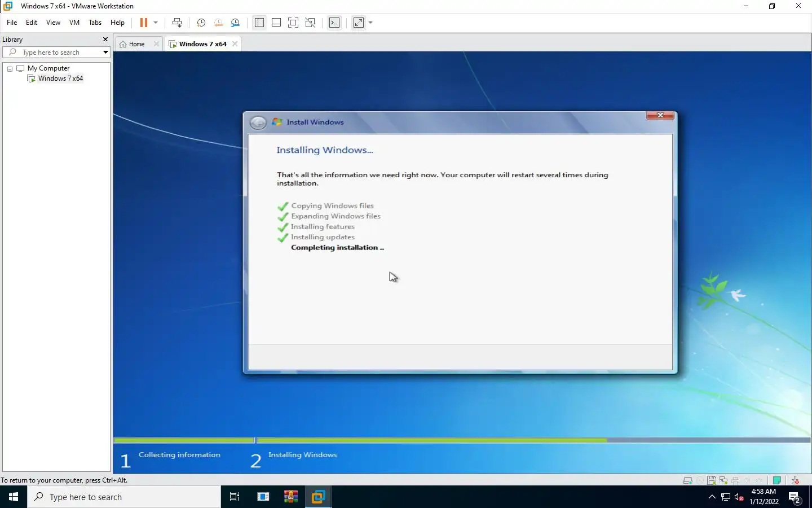
Task: Click the setup progress bar for Installing Windows
Action: pyautogui.click(x=533, y=440)
